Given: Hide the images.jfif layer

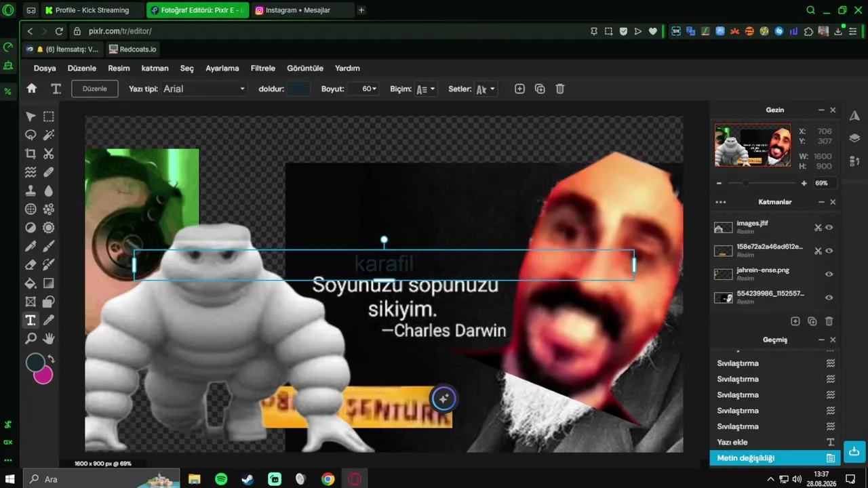Looking at the screenshot, I should pyautogui.click(x=829, y=228).
